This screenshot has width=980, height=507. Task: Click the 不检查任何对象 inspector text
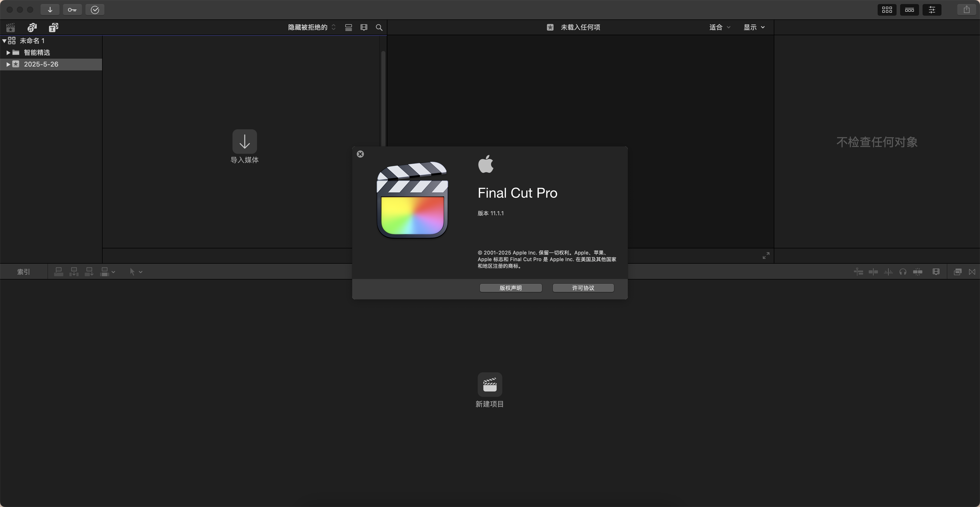click(877, 142)
